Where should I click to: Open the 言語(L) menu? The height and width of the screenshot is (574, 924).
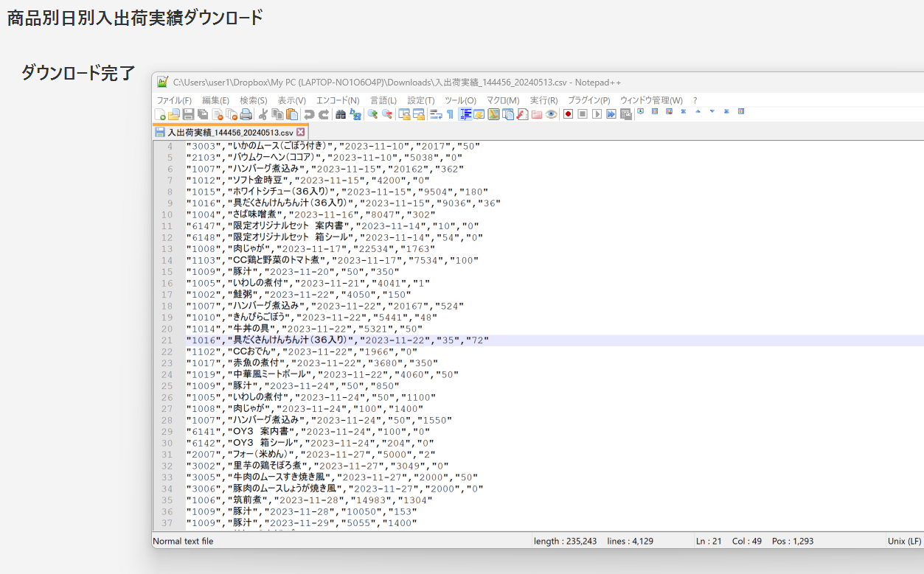pyautogui.click(x=383, y=100)
